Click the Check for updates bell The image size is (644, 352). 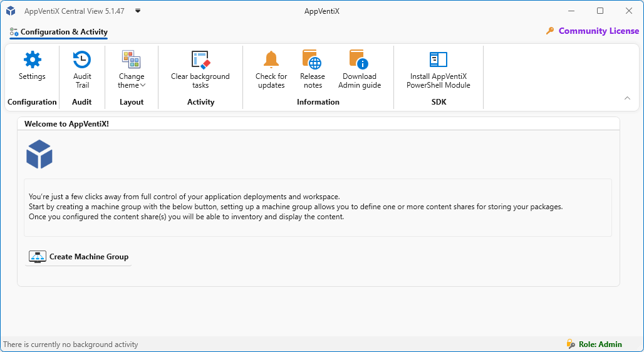click(271, 60)
